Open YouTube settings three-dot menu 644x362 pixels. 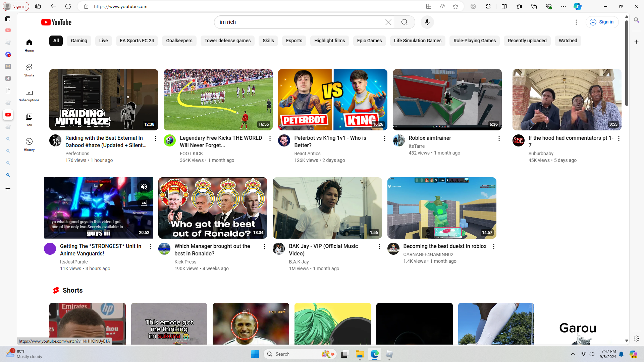pyautogui.click(x=576, y=22)
